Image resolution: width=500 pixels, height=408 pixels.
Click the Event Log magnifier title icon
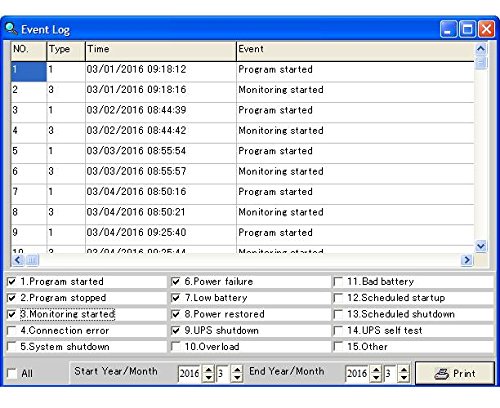pyautogui.click(x=11, y=29)
